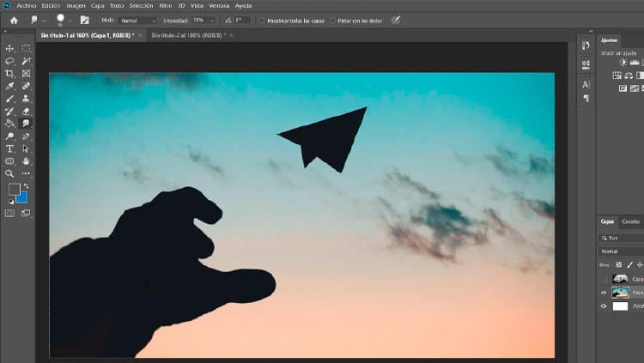644x363 pixels.
Task: Lock layer position
Action: [640, 265]
